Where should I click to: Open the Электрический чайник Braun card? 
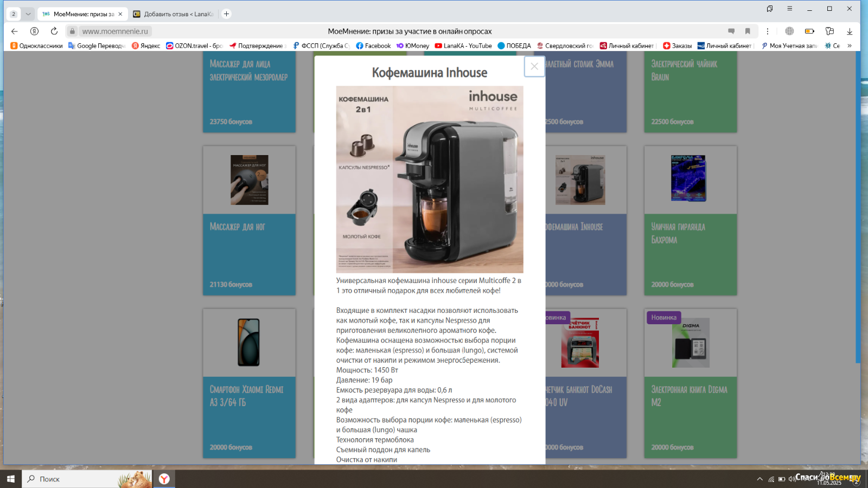(691, 92)
